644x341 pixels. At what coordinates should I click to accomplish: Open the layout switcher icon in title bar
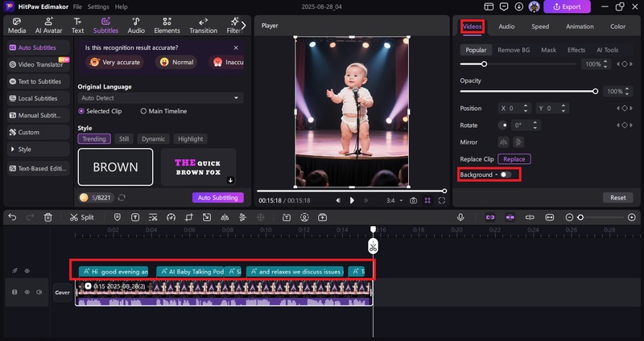tap(489, 6)
